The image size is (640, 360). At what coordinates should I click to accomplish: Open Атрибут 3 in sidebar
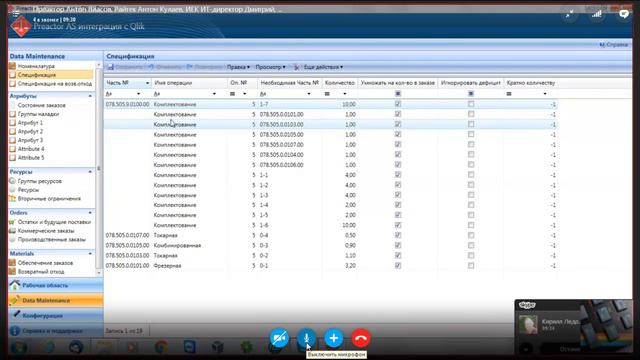[30, 140]
